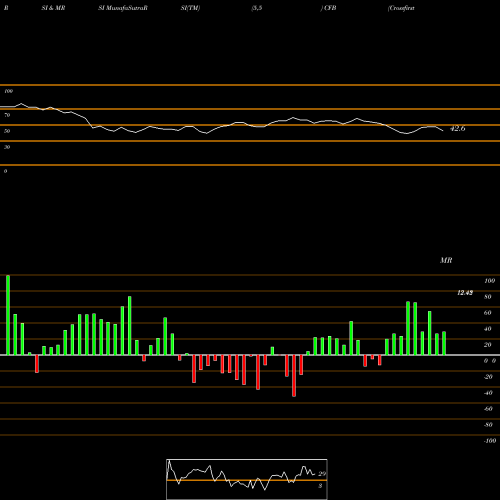Select the 'SI MunafaSutraR' header text

coord(123,8)
